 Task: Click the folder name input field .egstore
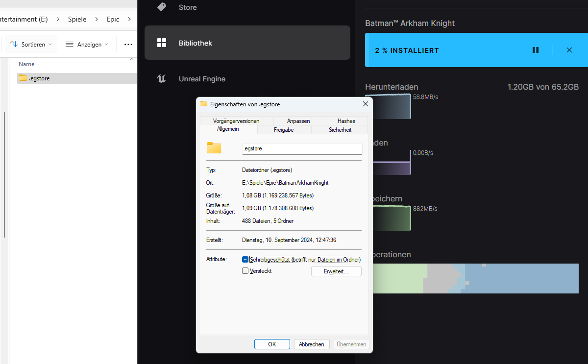[302, 148]
